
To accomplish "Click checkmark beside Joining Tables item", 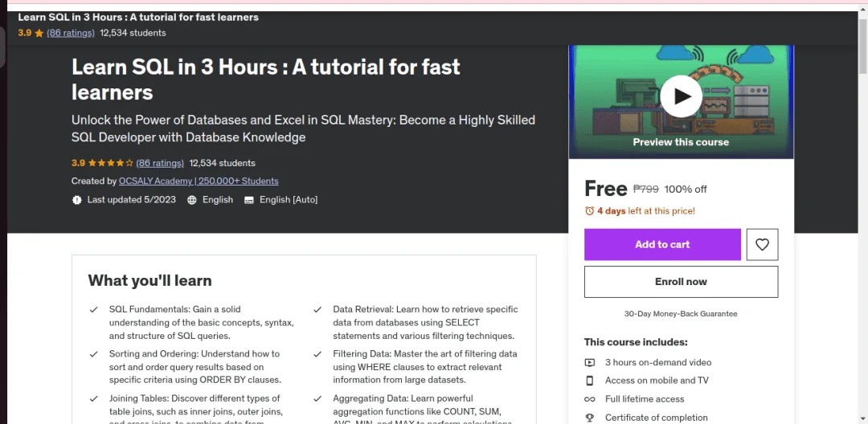I will coord(94,398).
